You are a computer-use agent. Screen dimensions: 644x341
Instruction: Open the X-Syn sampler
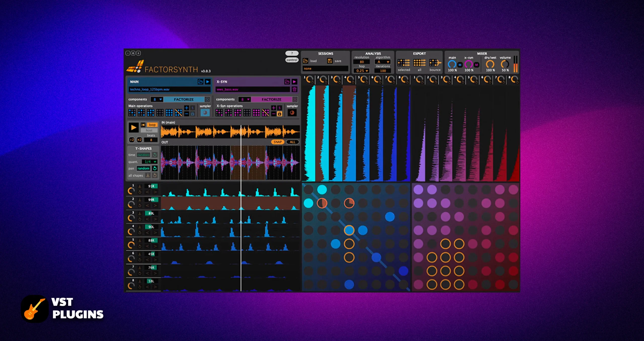pos(292,113)
